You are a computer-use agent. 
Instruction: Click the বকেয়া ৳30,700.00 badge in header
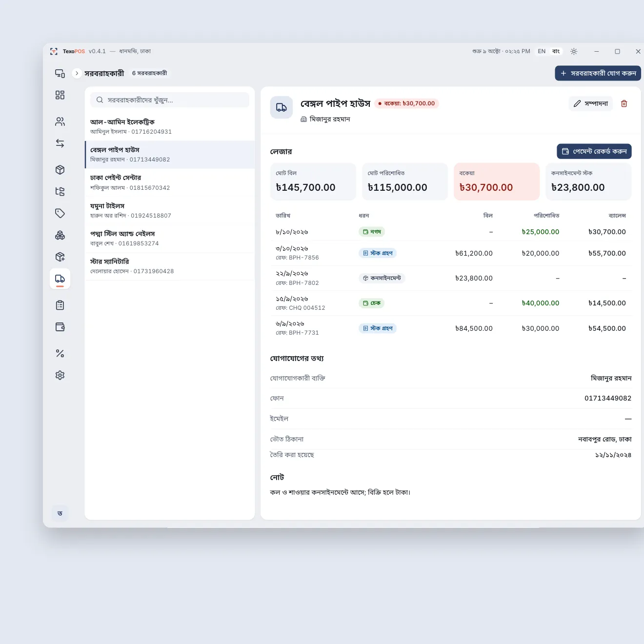pyautogui.click(x=407, y=103)
